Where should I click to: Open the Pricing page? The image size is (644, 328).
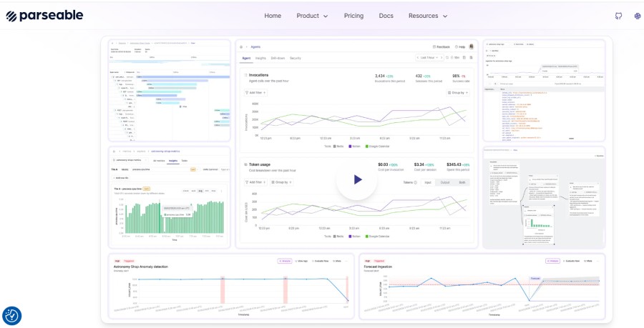click(353, 16)
